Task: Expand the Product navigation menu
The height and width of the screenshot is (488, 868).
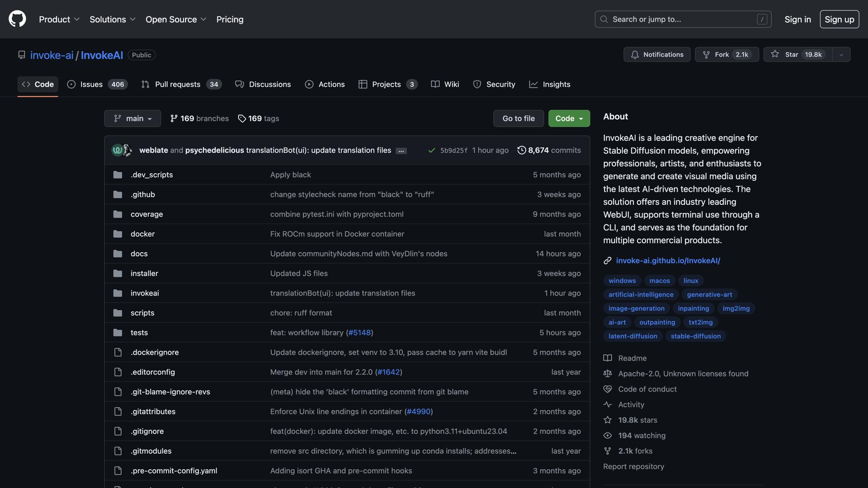Action: pyautogui.click(x=59, y=19)
